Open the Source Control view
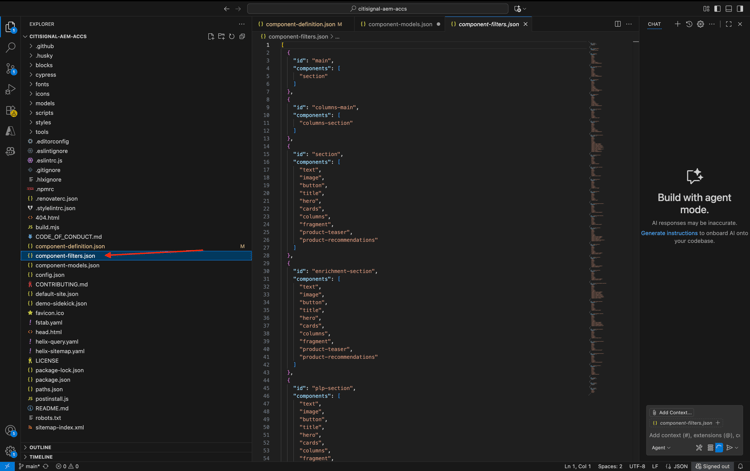 11,69
